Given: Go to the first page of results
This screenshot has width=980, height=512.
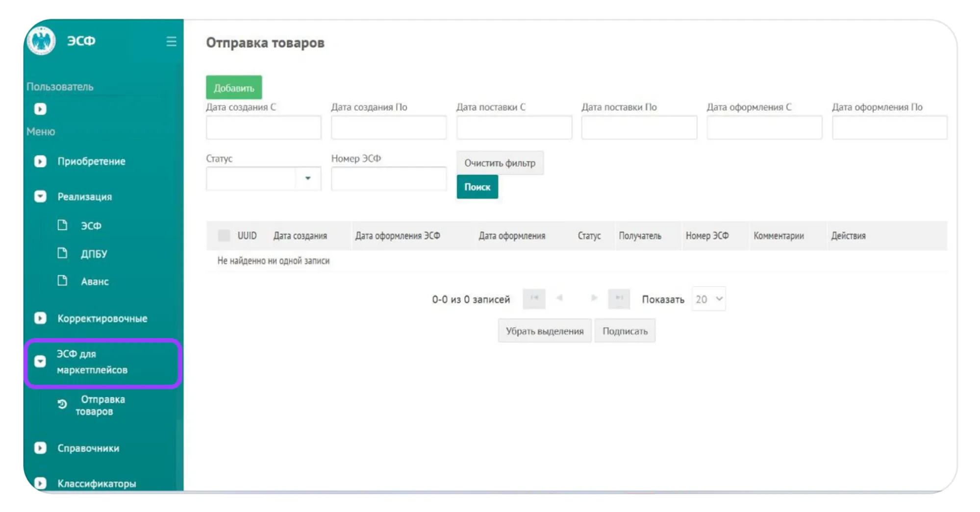Looking at the screenshot, I should pyautogui.click(x=534, y=298).
